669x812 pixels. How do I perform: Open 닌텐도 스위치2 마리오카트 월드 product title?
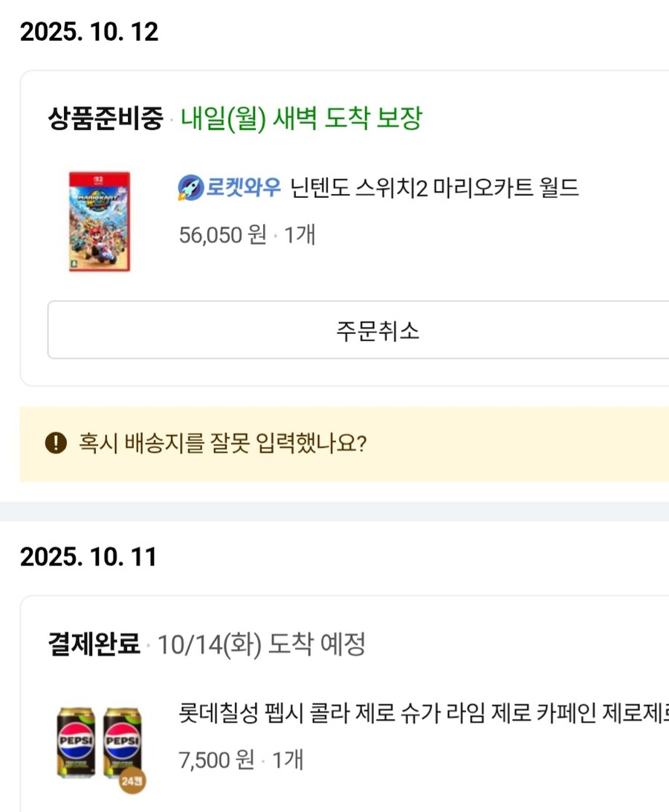click(434, 188)
